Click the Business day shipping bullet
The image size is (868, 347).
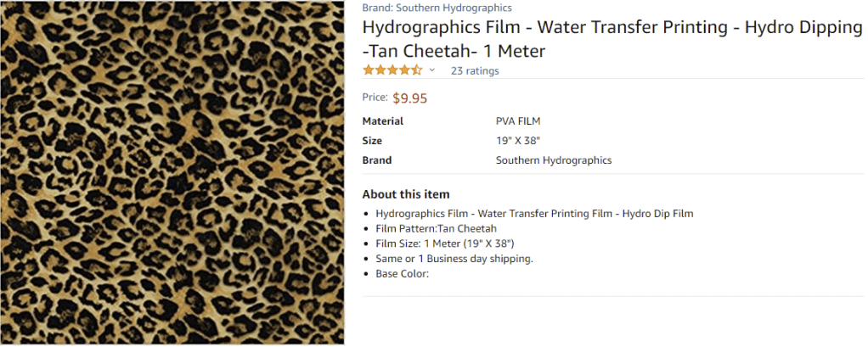(454, 259)
